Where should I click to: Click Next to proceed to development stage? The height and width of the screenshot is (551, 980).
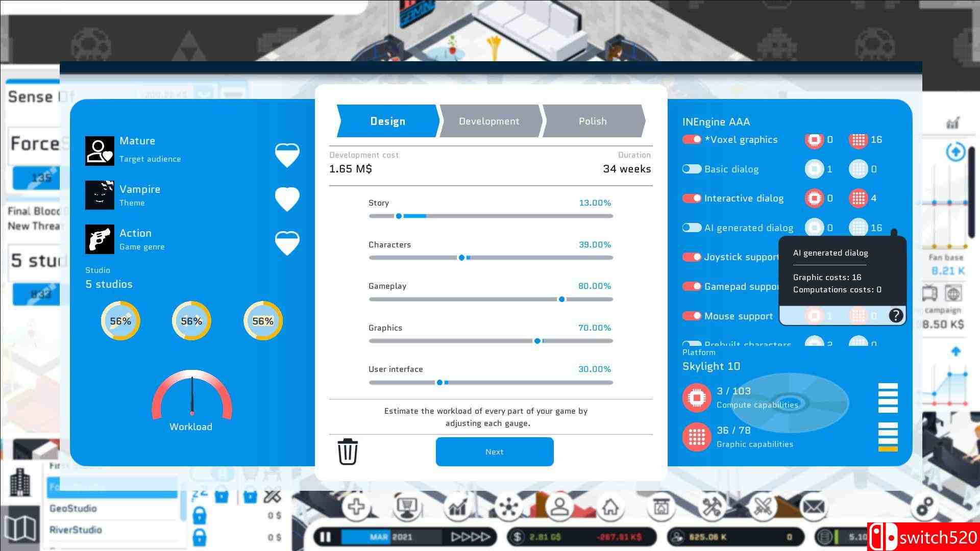point(495,452)
